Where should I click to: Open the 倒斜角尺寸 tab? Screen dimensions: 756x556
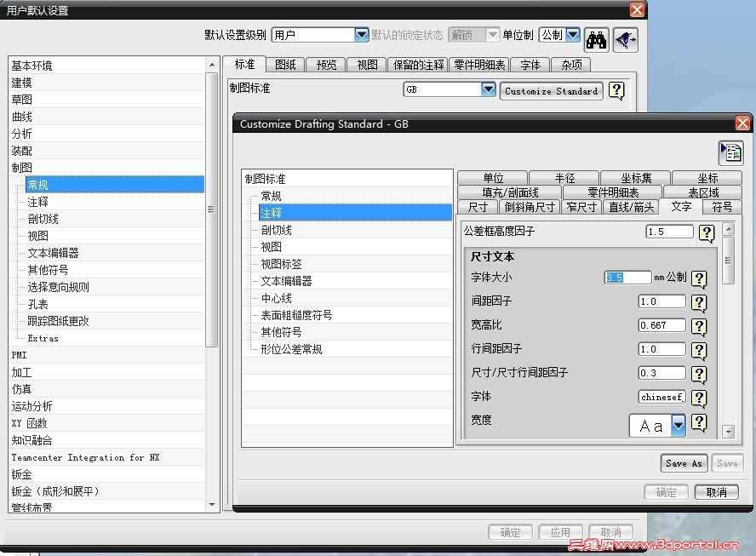tap(530, 207)
